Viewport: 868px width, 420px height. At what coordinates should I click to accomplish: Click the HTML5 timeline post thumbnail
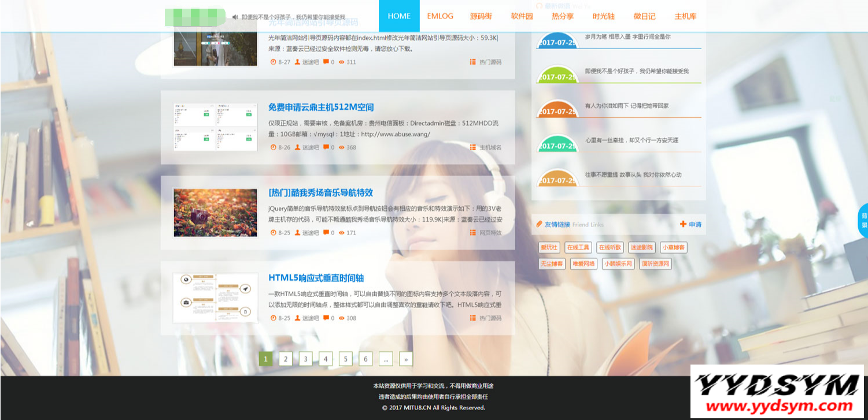tap(215, 298)
